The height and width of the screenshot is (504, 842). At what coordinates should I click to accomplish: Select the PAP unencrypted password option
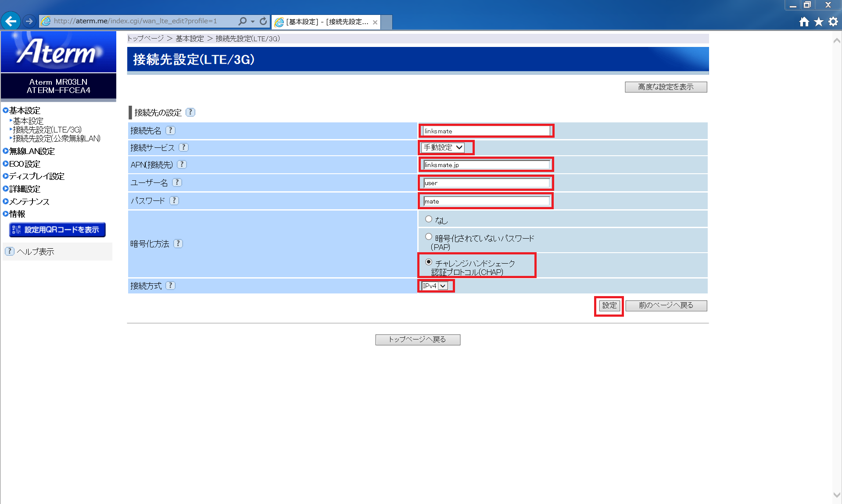point(429,237)
